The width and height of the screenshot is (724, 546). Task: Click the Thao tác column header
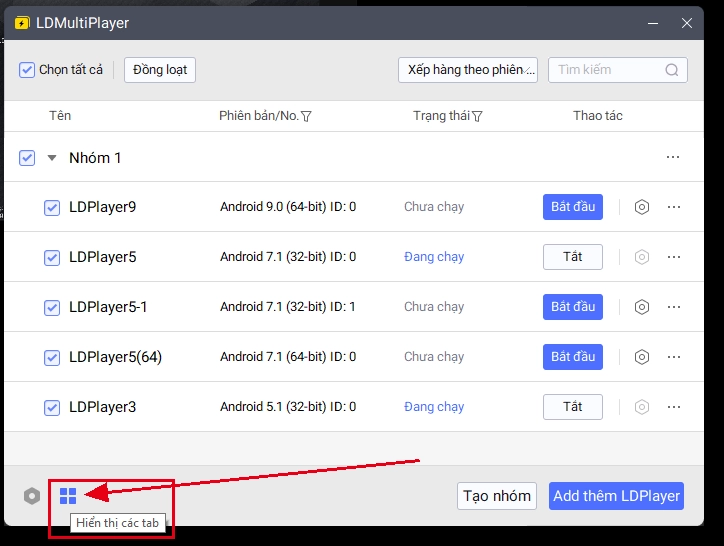pos(597,115)
